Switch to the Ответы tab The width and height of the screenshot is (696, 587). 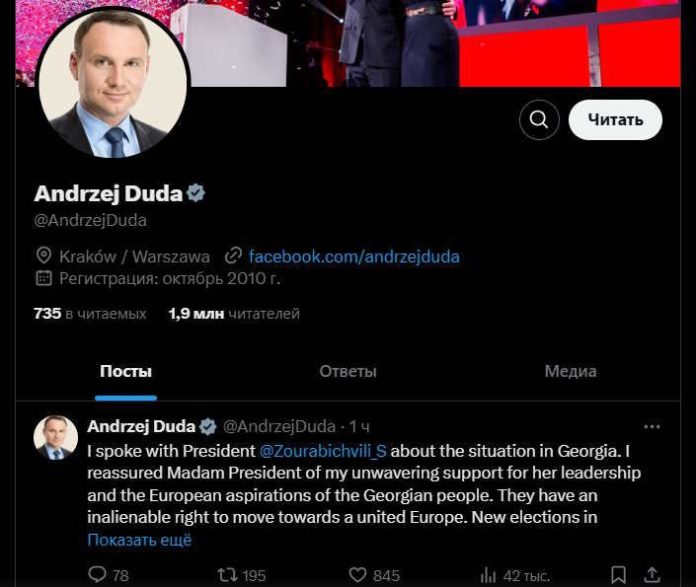[348, 371]
